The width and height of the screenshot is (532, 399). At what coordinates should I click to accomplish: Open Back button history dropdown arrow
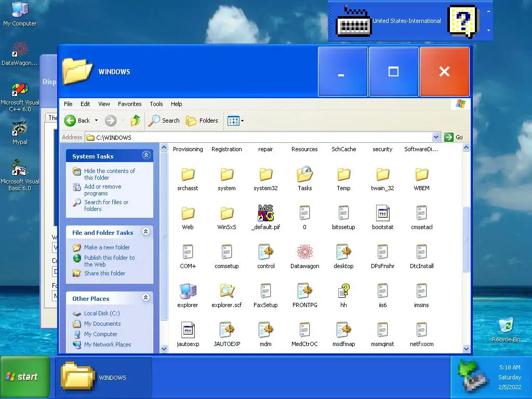click(x=96, y=121)
